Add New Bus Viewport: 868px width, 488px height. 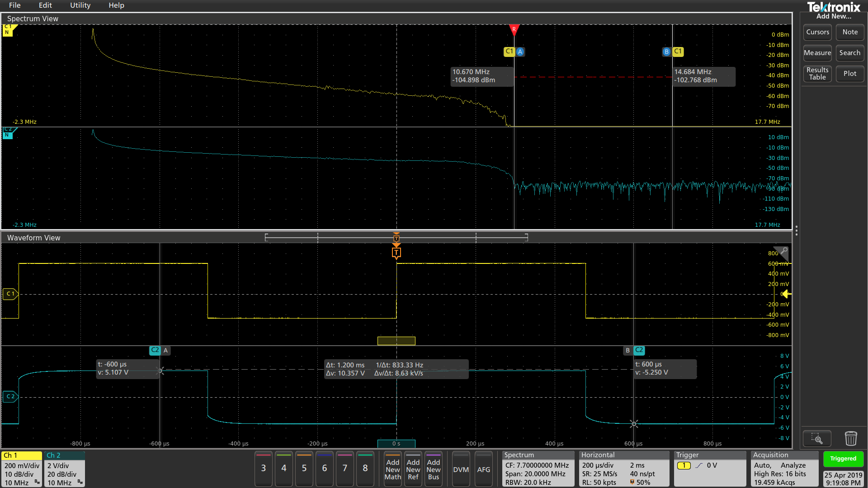pyautogui.click(x=434, y=469)
